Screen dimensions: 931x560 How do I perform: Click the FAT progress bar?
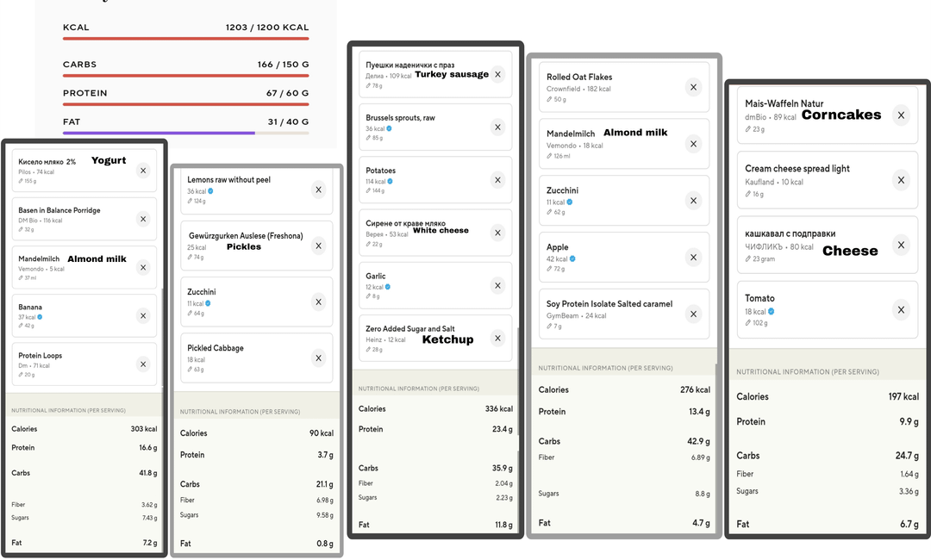point(185,133)
